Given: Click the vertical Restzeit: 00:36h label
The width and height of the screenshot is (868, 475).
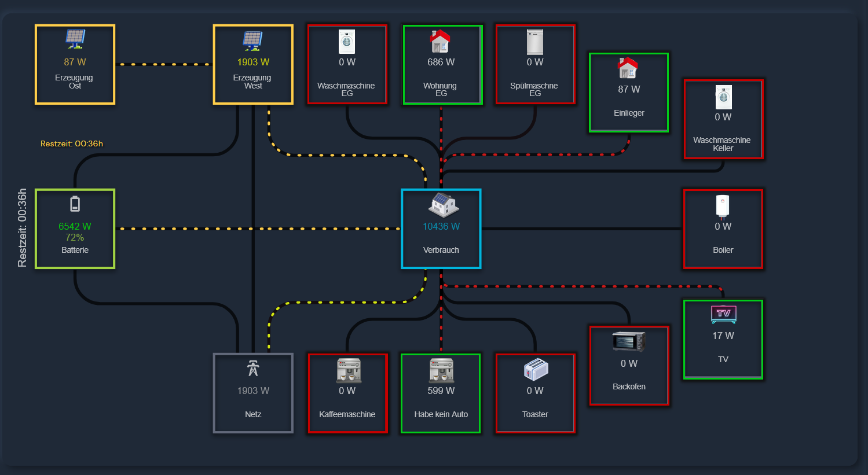Looking at the screenshot, I should [22, 228].
